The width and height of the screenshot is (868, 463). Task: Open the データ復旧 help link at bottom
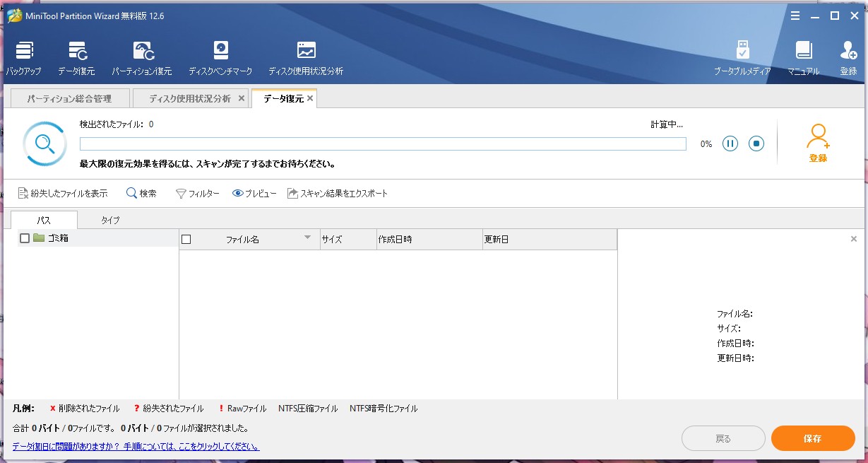point(136,447)
